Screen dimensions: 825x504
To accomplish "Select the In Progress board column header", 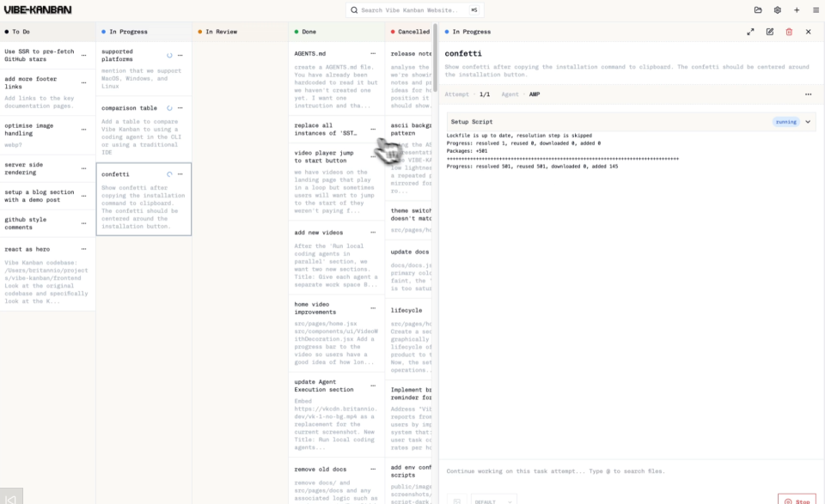I will (144, 32).
